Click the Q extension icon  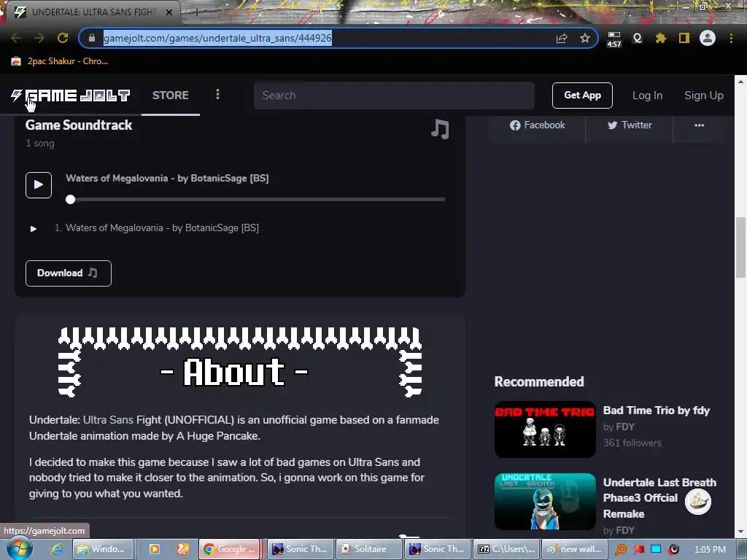pos(638,38)
